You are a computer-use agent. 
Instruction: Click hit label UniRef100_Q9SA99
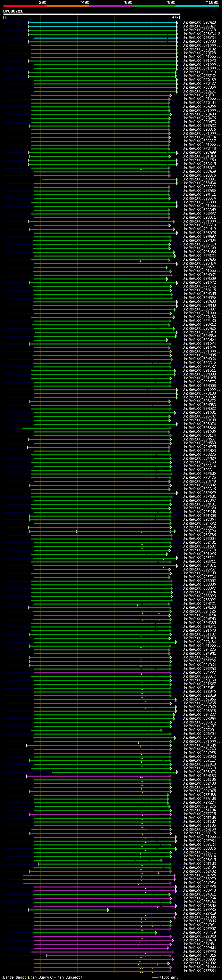point(199,153)
